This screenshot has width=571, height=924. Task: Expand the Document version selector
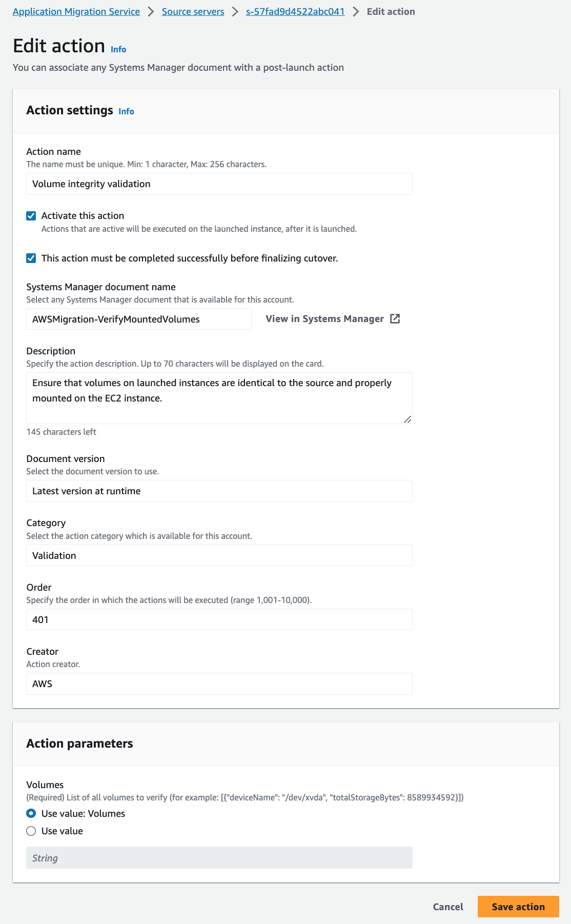tap(219, 491)
